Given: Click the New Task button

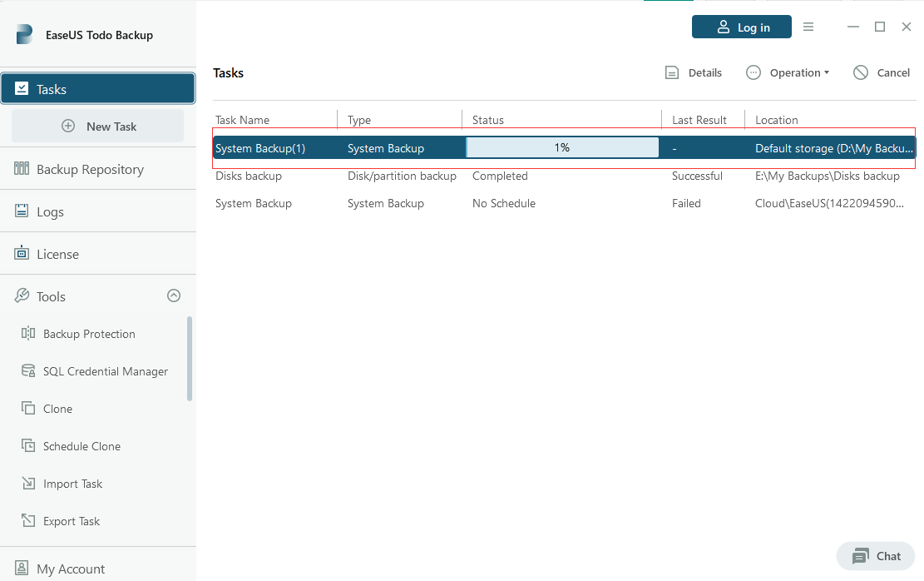Looking at the screenshot, I should (x=98, y=126).
